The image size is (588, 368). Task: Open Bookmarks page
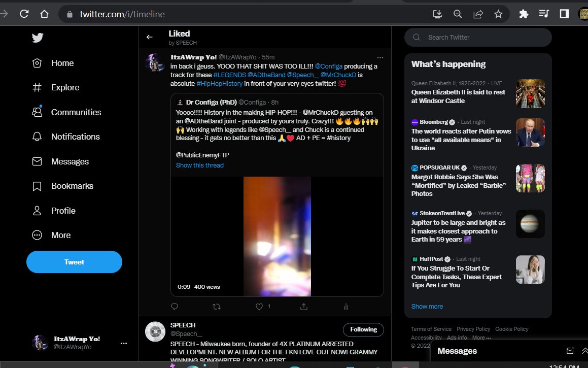(x=62, y=186)
